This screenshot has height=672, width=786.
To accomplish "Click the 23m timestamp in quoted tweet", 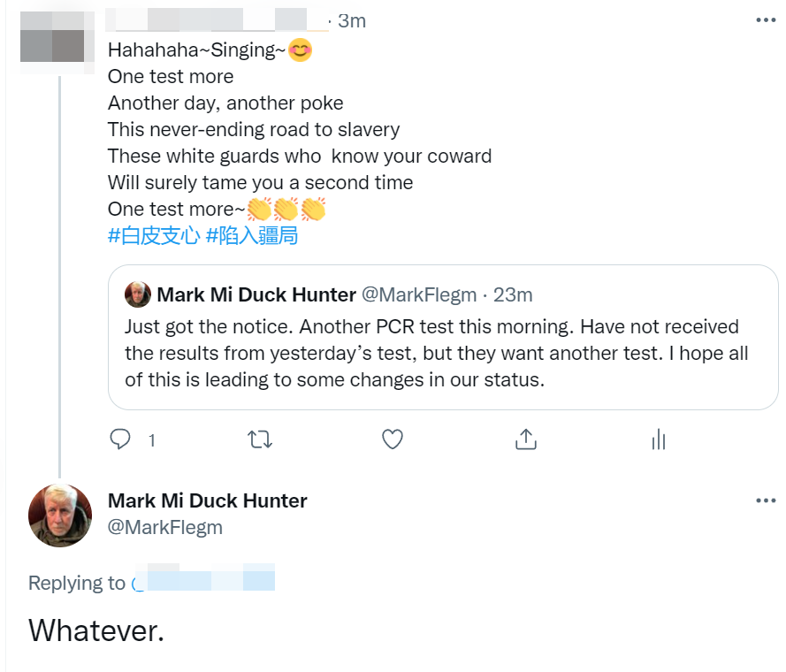I will pos(513,294).
